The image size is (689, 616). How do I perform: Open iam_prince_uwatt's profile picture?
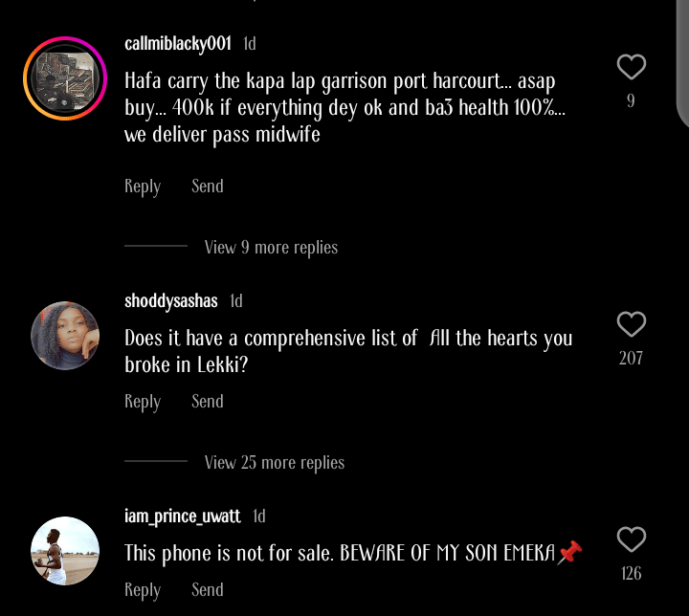point(65,551)
